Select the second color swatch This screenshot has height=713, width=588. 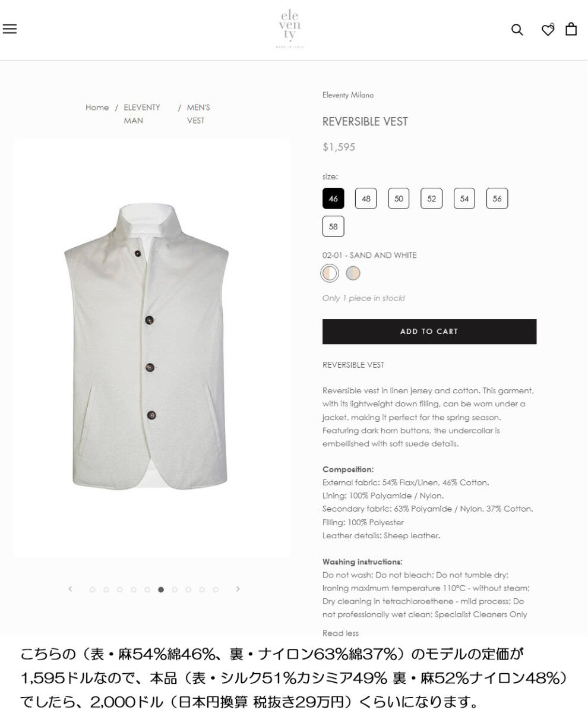click(x=353, y=273)
